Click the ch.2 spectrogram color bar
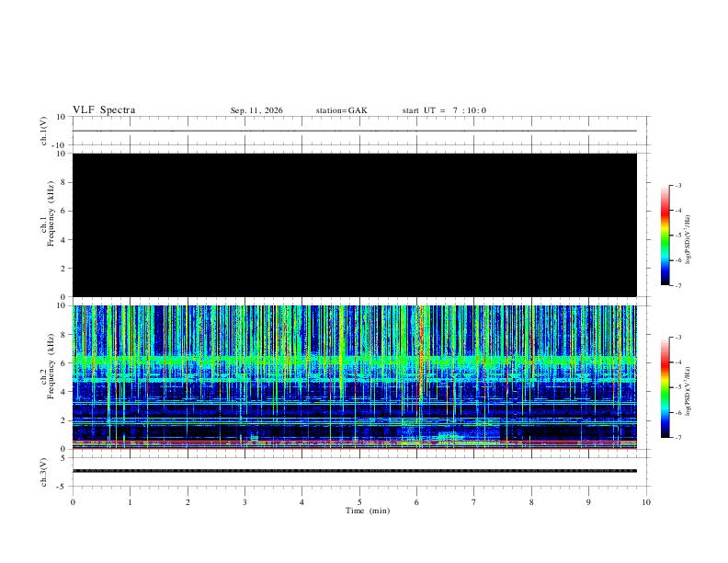 [665, 387]
